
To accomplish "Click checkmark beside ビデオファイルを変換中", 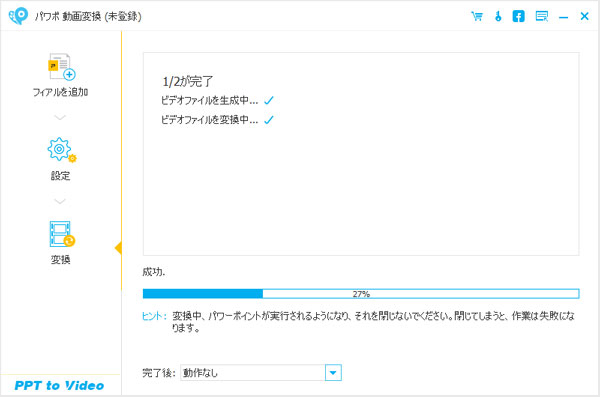I will click(x=269, y=120).
